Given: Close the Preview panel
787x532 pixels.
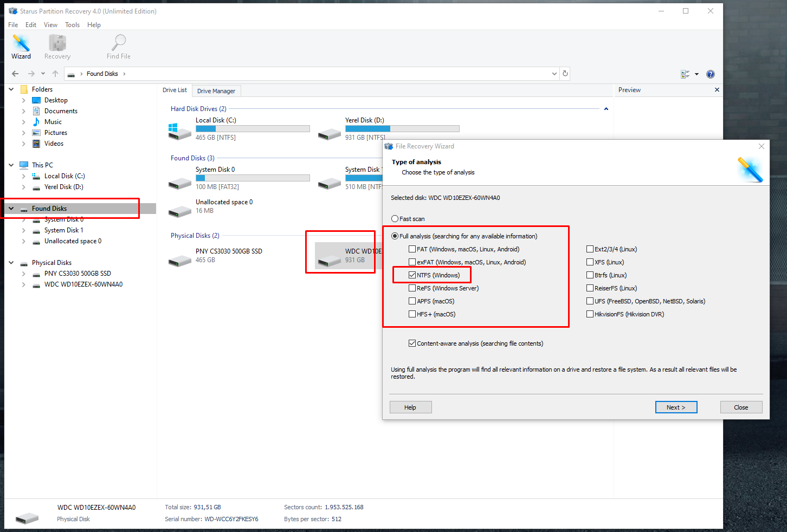Looking at the screenshot, I should 717,90.
